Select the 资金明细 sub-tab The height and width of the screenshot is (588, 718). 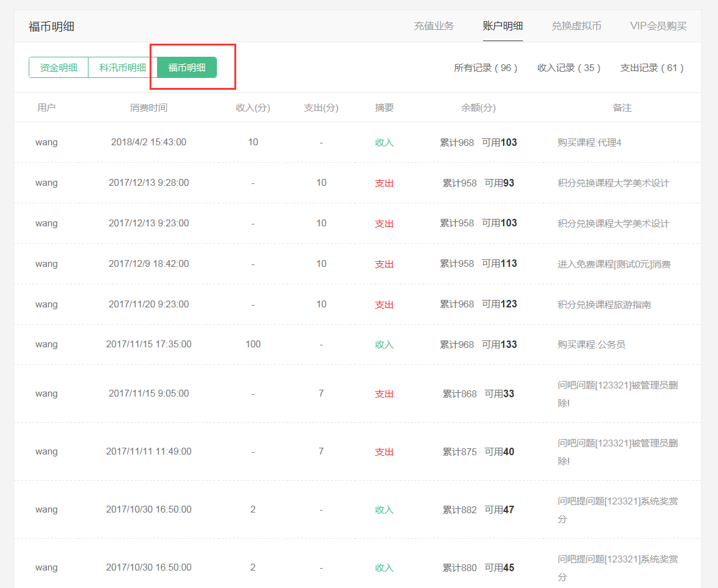[x=57, y=67]
